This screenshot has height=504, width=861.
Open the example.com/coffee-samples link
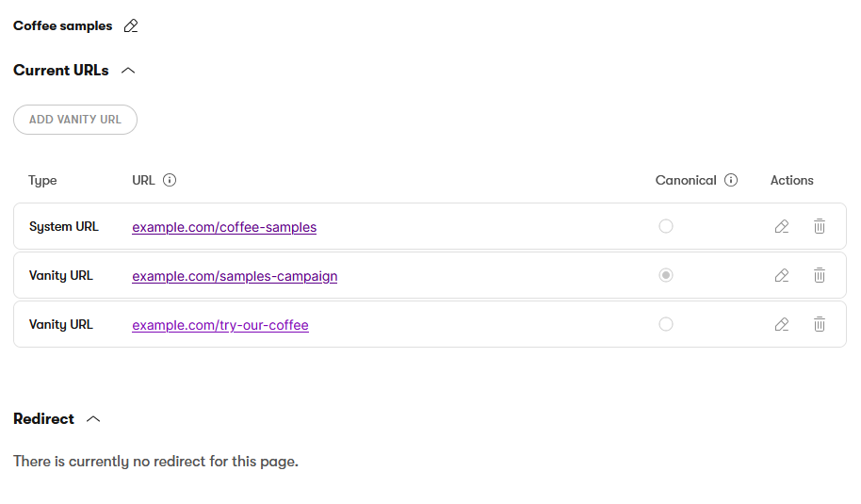coord(224,227)
